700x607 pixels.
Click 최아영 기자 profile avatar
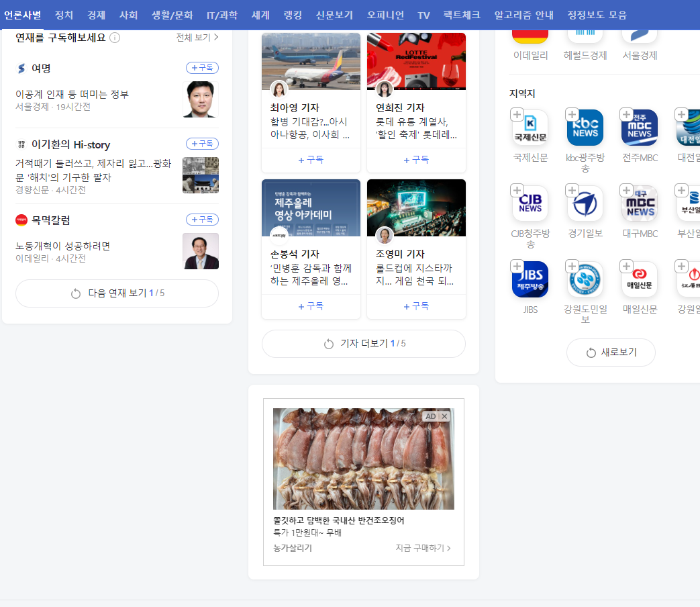click(279, 89)
